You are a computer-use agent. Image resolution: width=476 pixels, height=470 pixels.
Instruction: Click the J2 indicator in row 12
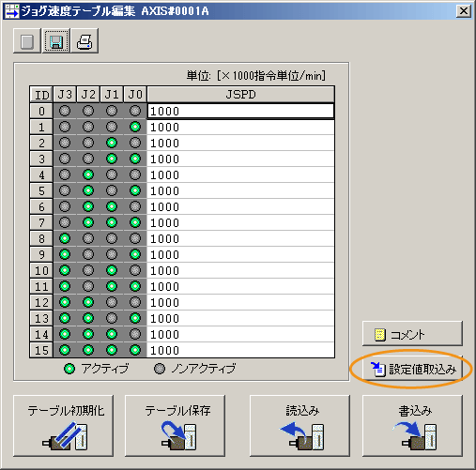[x=88, y=302]
